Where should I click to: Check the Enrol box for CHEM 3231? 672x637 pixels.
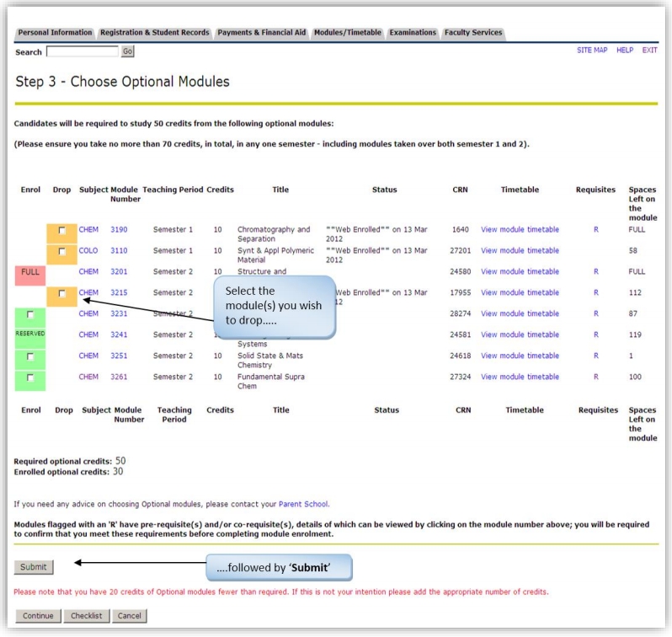click(30, 314)
